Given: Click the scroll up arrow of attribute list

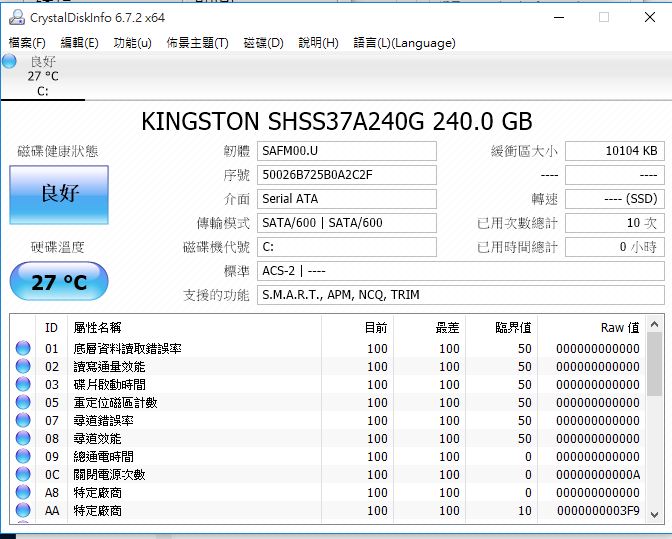Looking at the screenshot, I should [654, 324].
